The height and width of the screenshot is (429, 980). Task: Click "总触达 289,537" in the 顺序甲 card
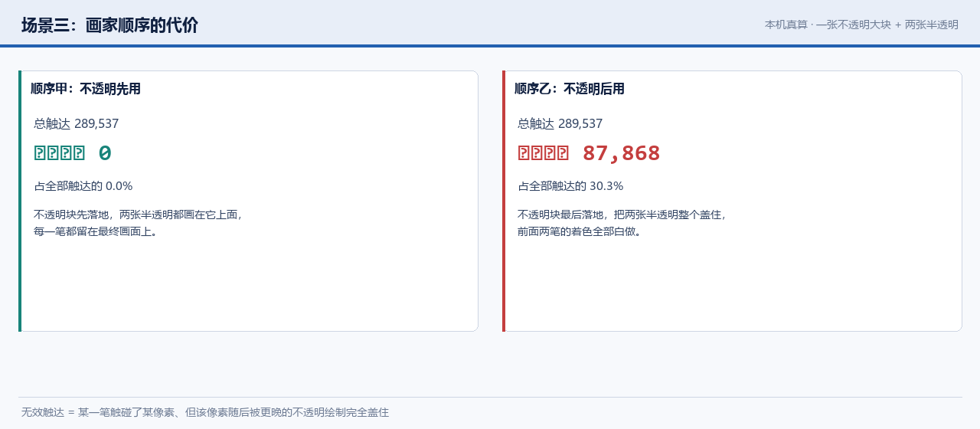pos(77,123)
